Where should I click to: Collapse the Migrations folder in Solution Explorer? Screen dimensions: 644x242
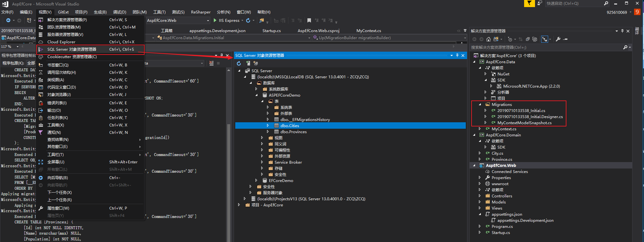coord(480,104)
